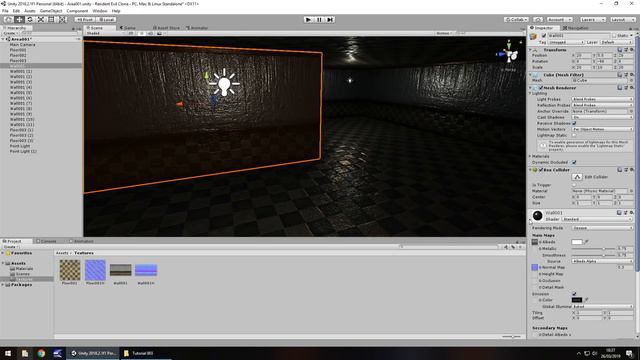
Task: Open Mesh Filter component settings gear
Action: (x=631, y=75)
